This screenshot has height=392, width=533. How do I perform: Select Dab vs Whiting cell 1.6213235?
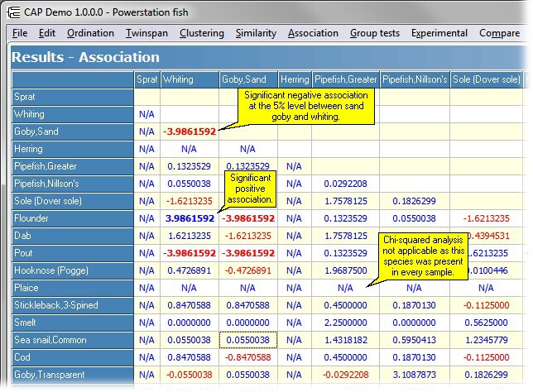(x=190, y=236)
